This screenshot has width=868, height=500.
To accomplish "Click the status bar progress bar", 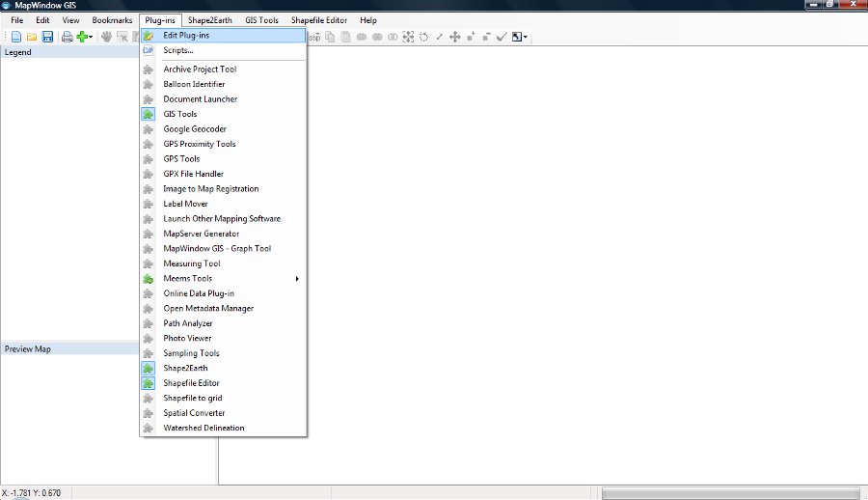I will [731, 493].
